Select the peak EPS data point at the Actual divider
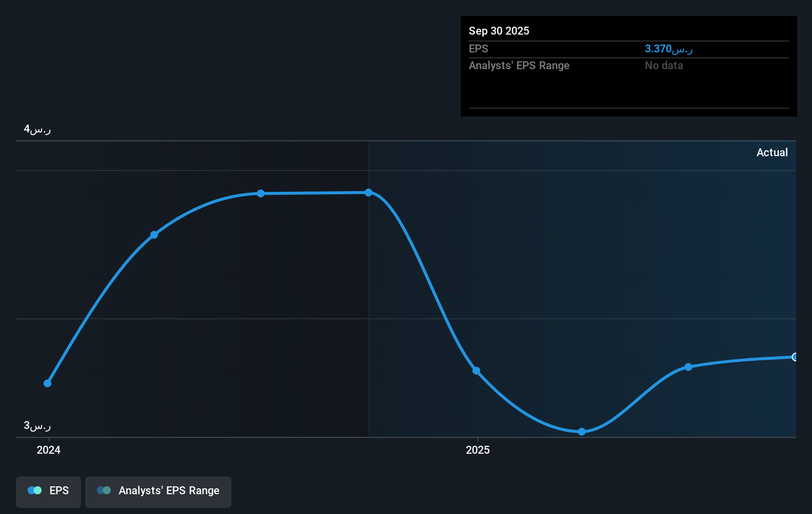The image size is (812, 514). click(x=368, y=192)
